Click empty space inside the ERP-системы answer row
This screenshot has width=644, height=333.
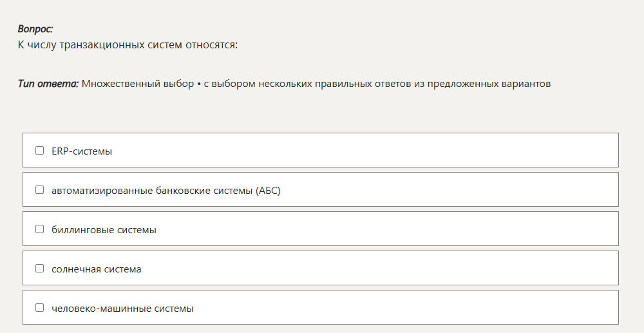(370, 150)
